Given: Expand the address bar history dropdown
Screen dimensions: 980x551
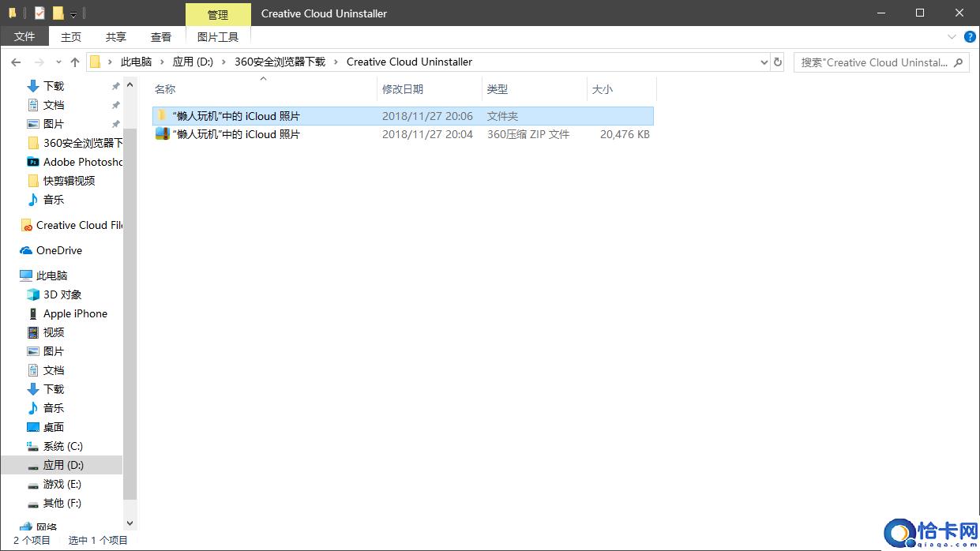Looking at the screenshot, I should click(x=764, y=62).
